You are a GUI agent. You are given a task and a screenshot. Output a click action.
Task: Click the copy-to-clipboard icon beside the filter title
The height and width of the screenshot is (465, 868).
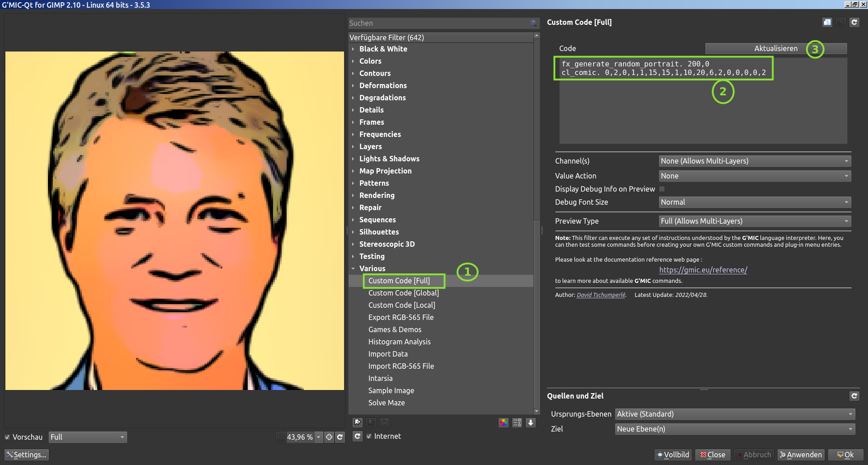point(827,22)
